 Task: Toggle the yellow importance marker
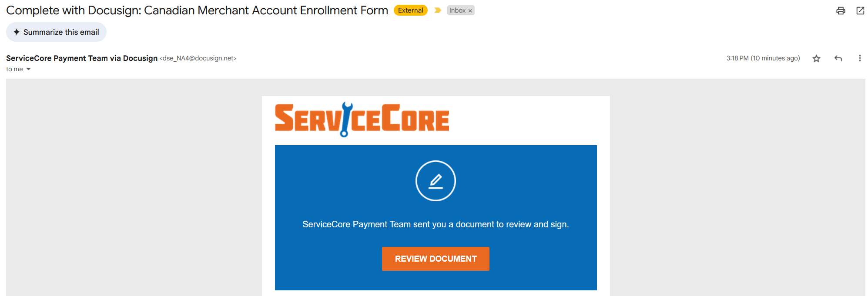click(438, 10)
